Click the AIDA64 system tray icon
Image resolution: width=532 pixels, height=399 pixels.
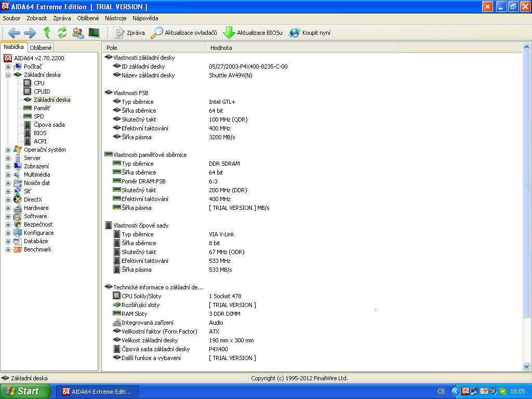click(465, 392)
